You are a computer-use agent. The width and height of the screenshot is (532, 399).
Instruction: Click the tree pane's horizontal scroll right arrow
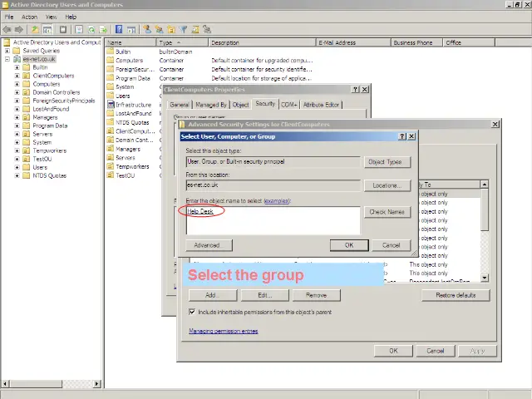coord(97,384)
